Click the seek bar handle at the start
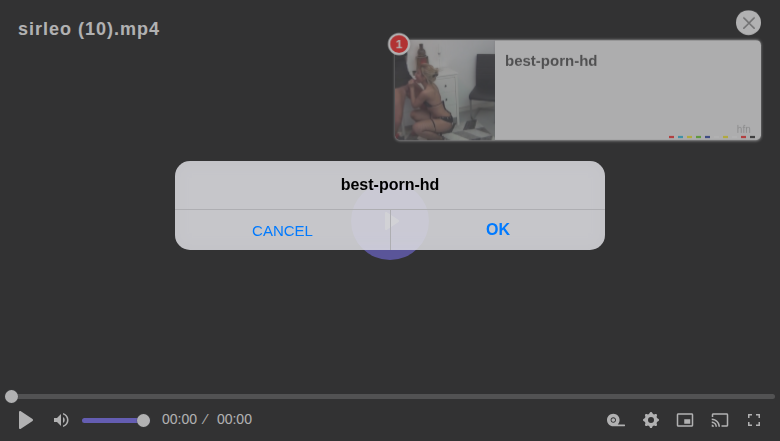780x441 pixels. pyautogui.click(x=11, y=396)
